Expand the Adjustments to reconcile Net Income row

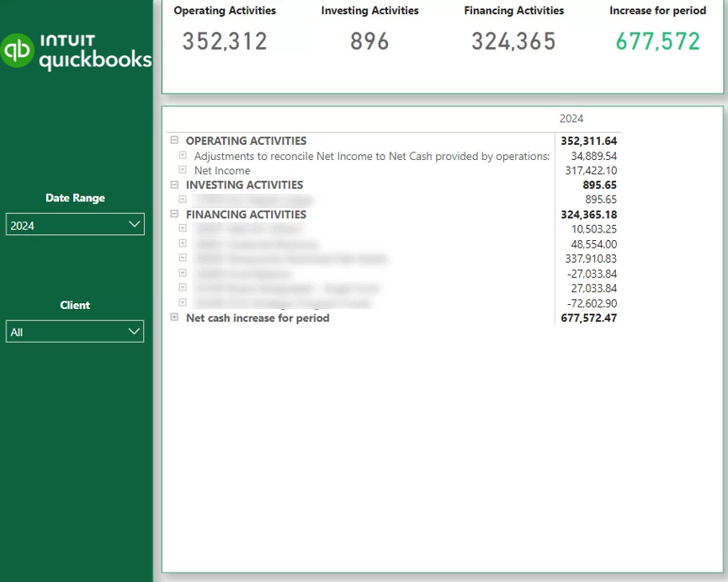click(183, 156)
